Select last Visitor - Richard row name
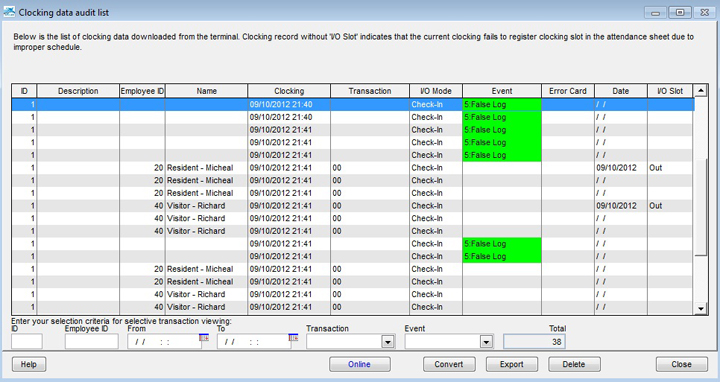720x382 pixels. pyautogui.click(x=207, y=307)
